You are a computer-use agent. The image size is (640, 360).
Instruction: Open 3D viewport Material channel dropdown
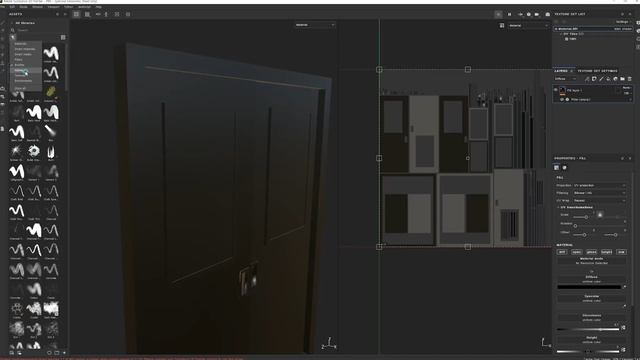(x=315, y=25)
